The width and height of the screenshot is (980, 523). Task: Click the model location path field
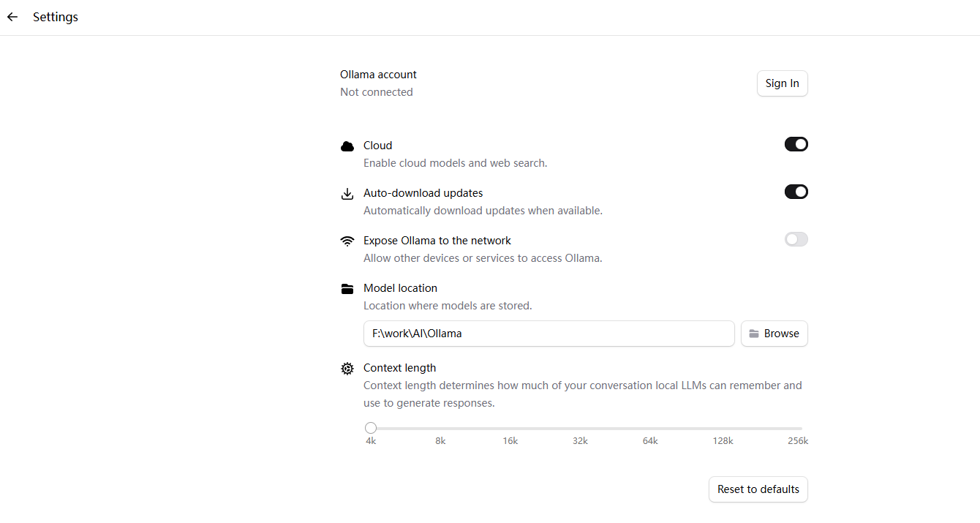[549, 334]
